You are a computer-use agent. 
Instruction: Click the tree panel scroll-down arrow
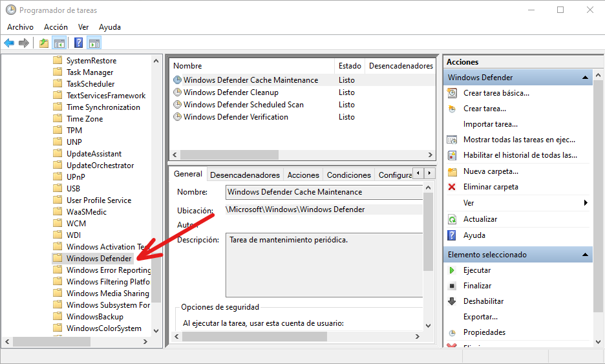point(156,330)
